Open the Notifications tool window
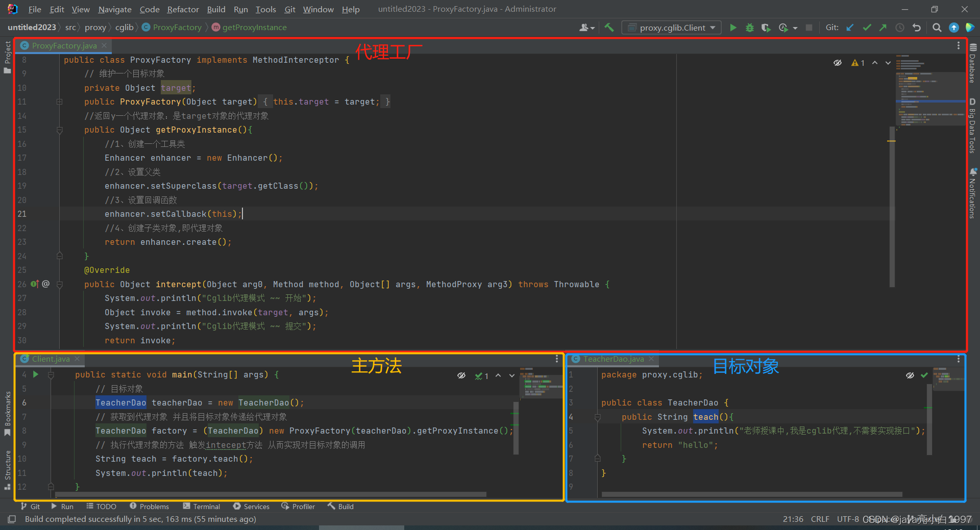This screenshot has width=980, height=530. point(973,194)
